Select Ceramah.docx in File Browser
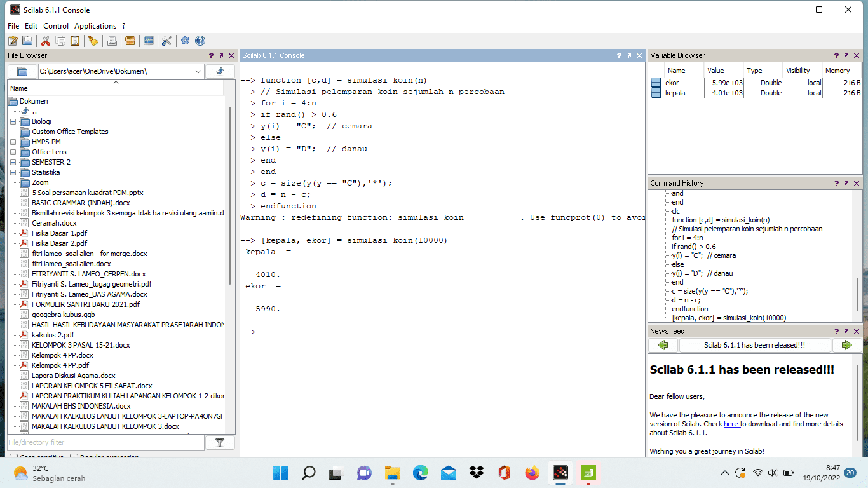 coord(54,223)
